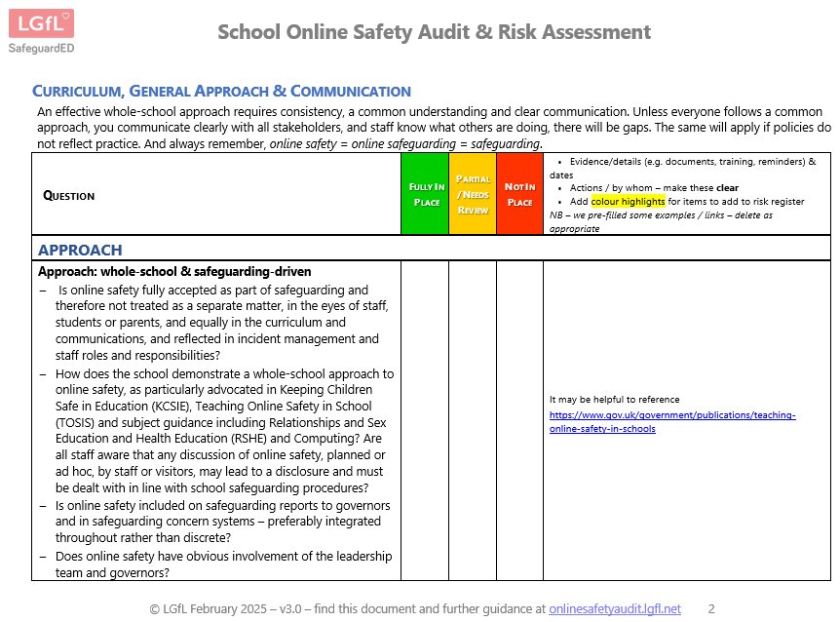Click the italic NB pre-filled examples note
This screenshot has height=622, width=840.
661,221
